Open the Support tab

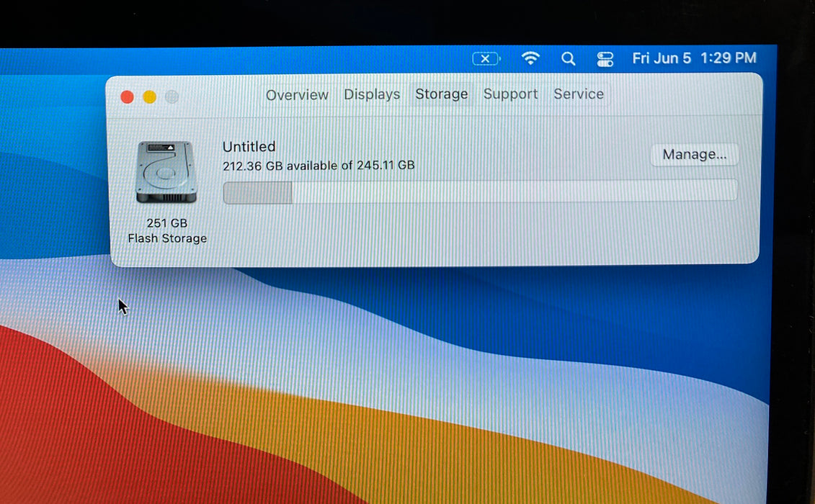pyautogui.click(x=510, y=94)
